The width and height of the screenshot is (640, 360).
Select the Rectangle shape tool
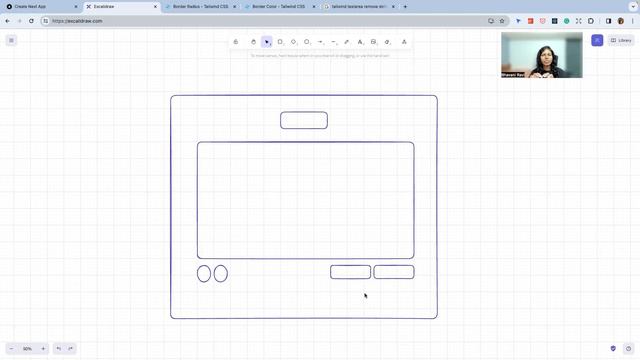(x=280, y=42)
